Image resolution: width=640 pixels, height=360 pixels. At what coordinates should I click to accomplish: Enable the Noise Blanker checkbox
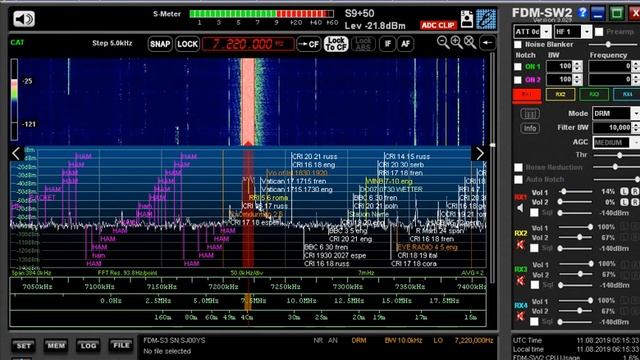518,44
